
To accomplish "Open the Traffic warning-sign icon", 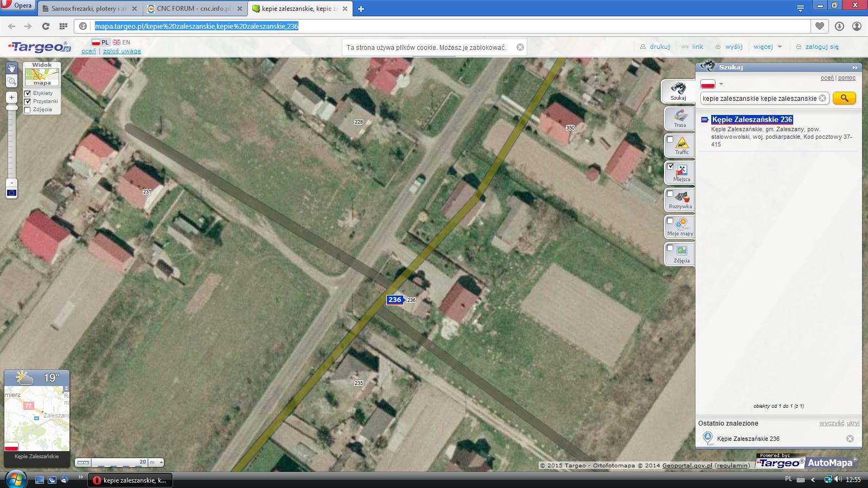I will pos(682,144).
